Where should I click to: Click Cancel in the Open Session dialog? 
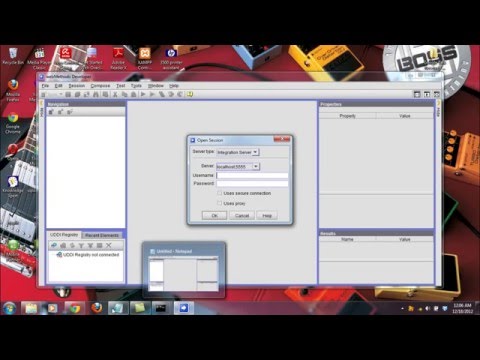[x=242, y=216]
